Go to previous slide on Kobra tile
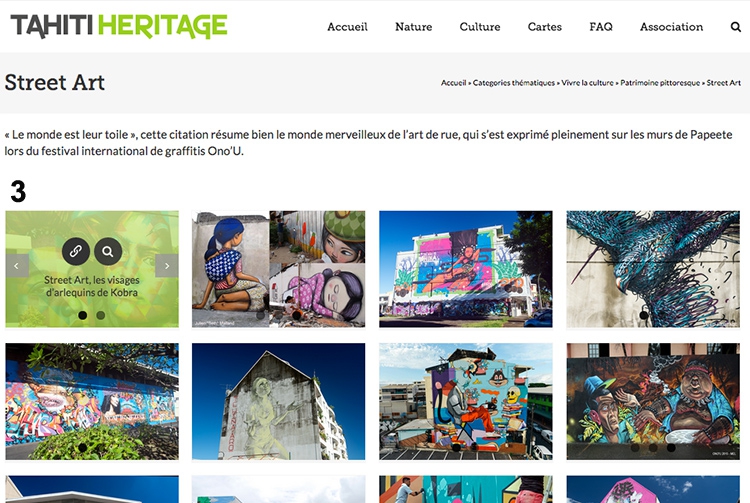The height and width of the screenshot is (503, 750). (17, 266)
